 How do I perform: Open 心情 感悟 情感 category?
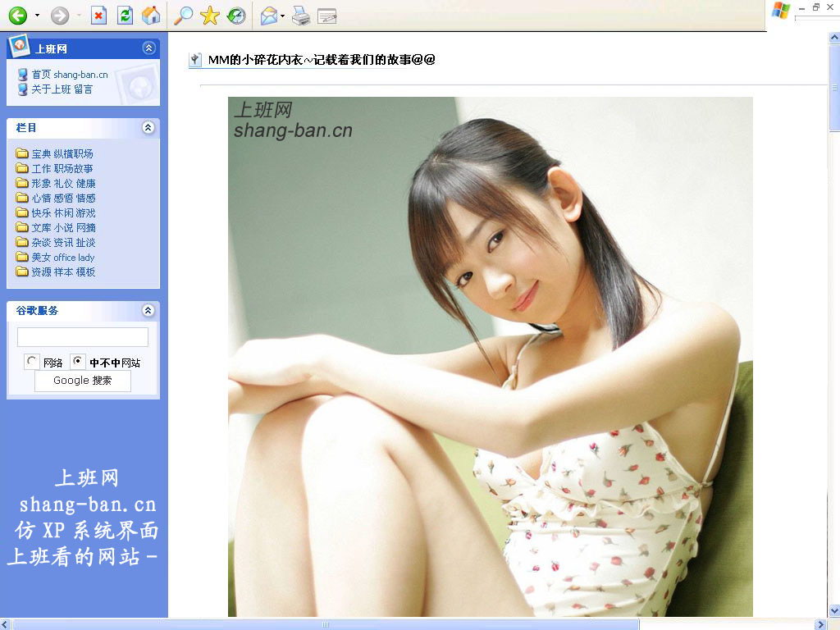63,199
